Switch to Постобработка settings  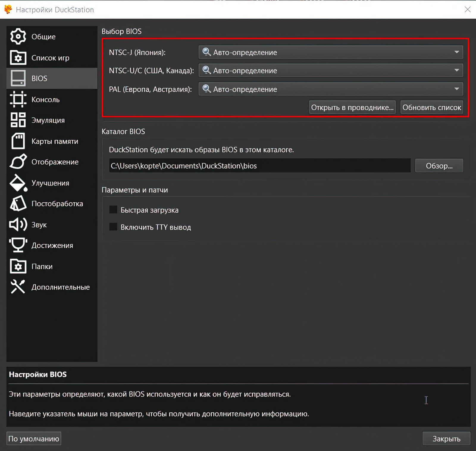(52, 204)
